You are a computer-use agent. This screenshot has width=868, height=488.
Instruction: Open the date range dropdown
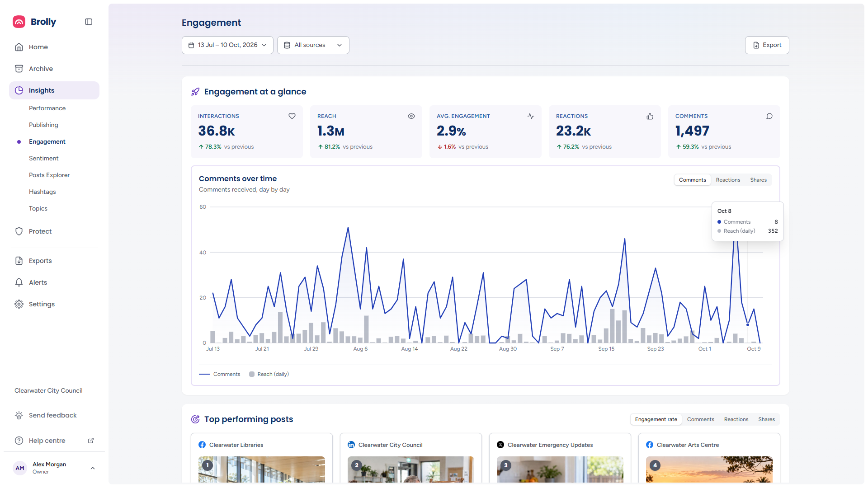pyautogui.click(x=227, y=45)
